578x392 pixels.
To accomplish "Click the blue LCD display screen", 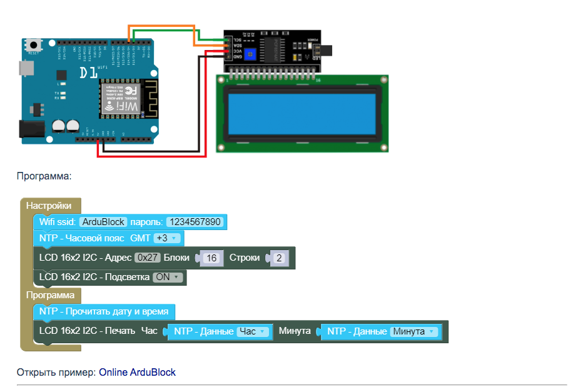I will pyautogui.click(x=302, y=113).
